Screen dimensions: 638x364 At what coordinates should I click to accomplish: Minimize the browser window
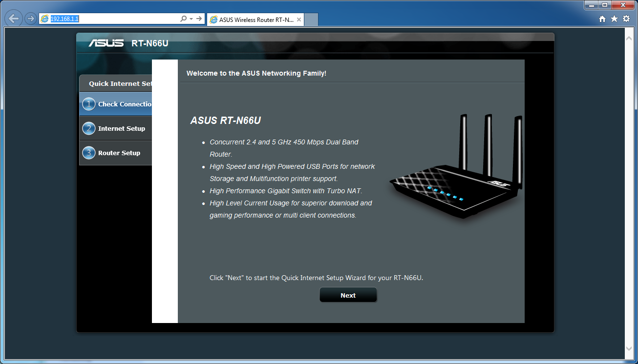click(591, 5)
